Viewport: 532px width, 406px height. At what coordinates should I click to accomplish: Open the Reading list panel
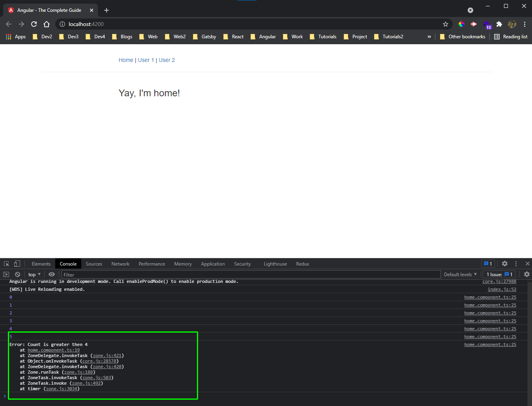point(511,37)
